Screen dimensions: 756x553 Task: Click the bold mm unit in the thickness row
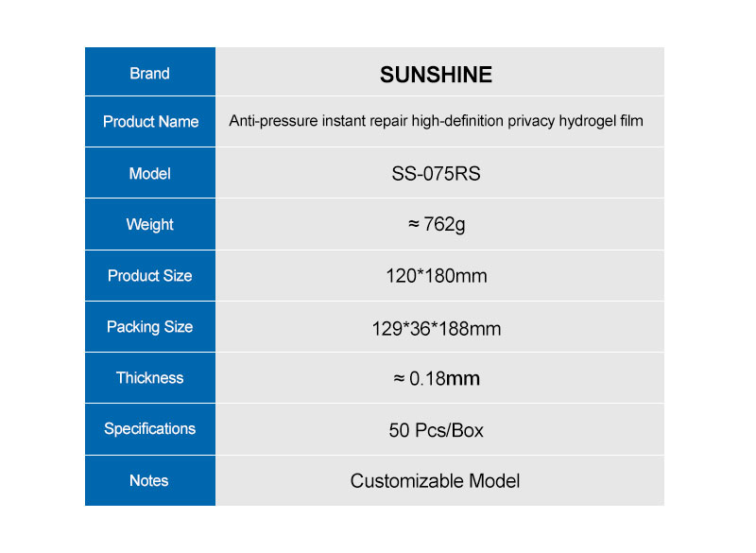point(462,378)
